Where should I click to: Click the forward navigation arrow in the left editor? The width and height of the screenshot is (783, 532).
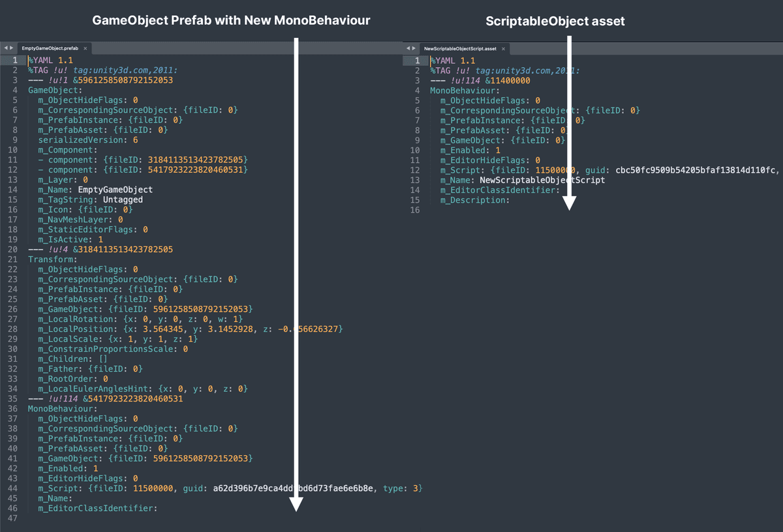11,48
